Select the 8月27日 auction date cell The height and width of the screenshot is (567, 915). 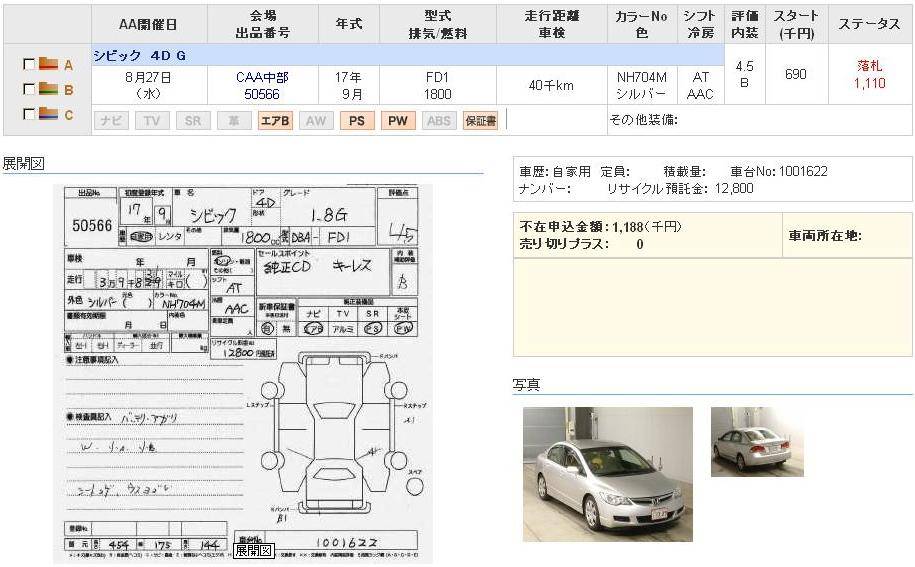[x=149, y=85]
